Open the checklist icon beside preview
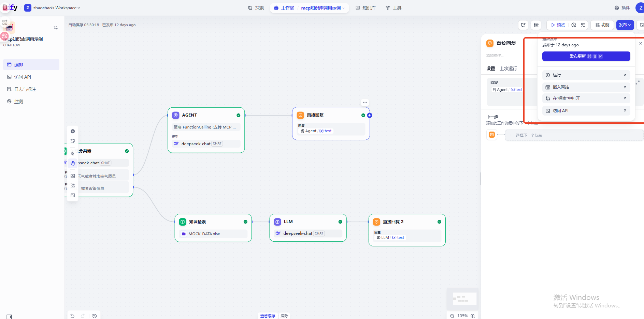Viewport: 644px width, 319px height. (x=583, y=25)
